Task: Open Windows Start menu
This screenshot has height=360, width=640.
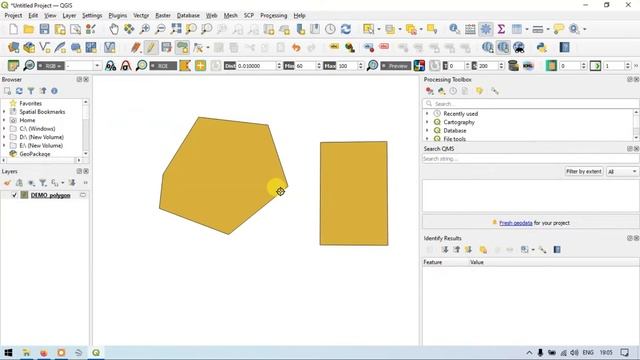Action: [8, 353]
